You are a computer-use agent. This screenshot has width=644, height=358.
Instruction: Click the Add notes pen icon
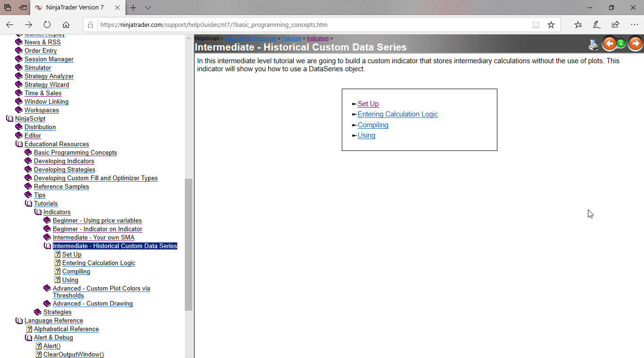pyautogui.click(x=596, y=25)
